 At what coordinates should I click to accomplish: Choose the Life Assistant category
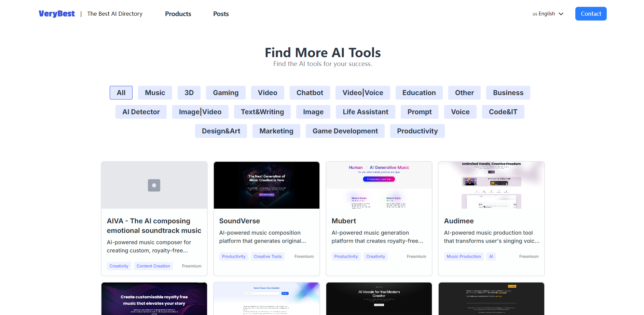366,112
